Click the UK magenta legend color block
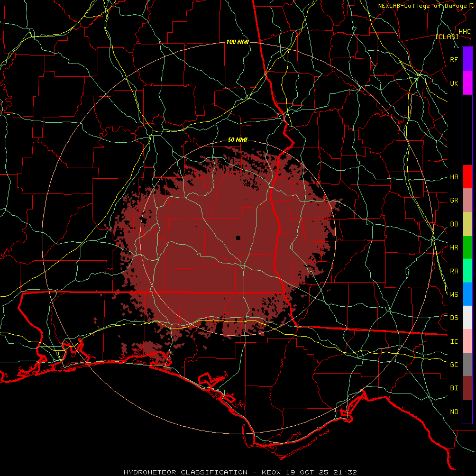 (467, 83)
